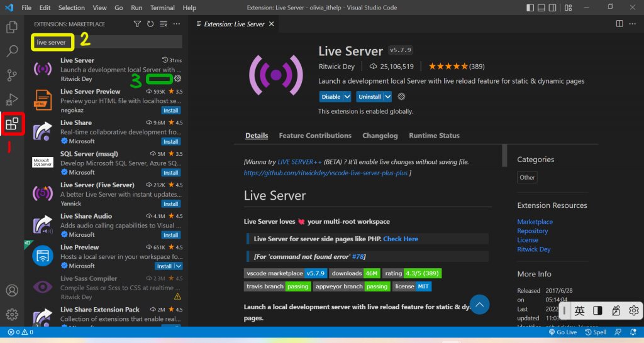Open the Source Control view

12,75
